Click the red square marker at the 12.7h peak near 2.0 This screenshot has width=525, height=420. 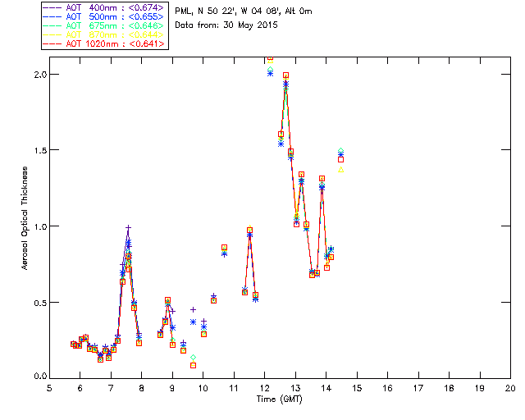pyautogui.click(x=285, y=75)
